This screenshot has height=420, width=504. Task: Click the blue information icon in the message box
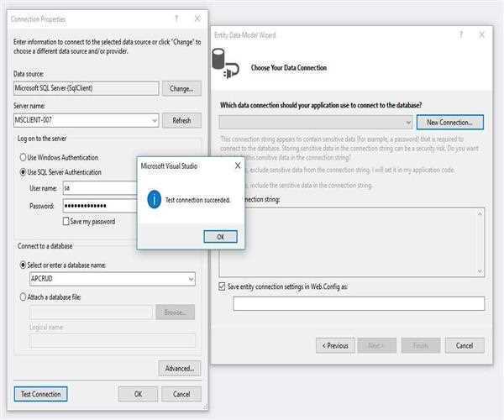pos(154,200)
